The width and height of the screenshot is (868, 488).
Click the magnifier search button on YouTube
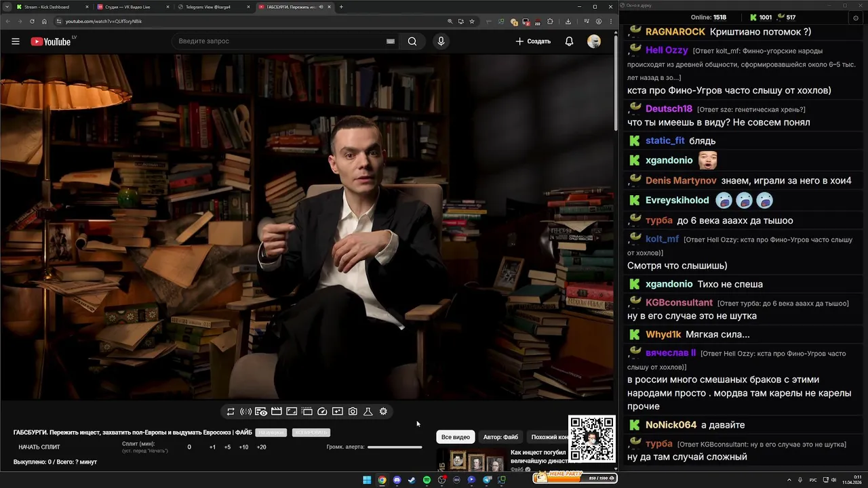412,41
